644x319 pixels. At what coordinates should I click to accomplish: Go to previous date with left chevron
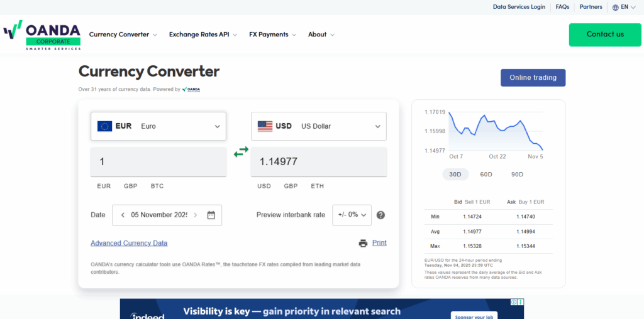tap(123, 215)
